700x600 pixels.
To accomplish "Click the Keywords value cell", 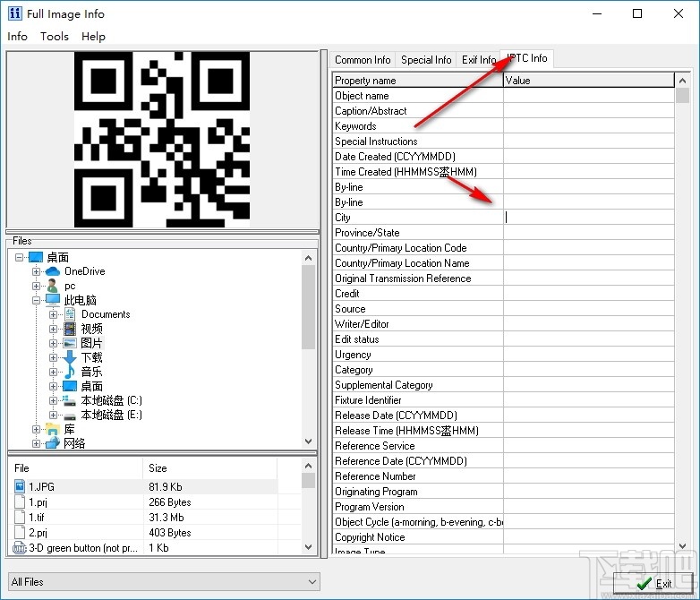I will 588,126.
